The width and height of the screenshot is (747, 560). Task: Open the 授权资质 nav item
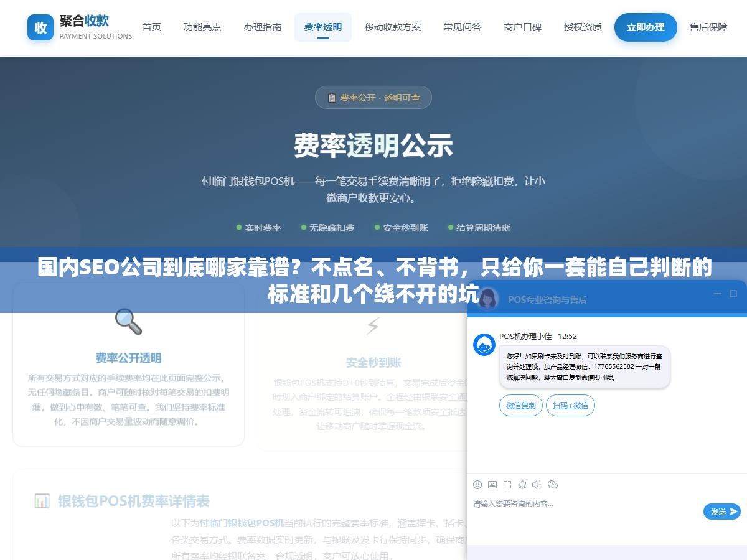click(583, 27)
